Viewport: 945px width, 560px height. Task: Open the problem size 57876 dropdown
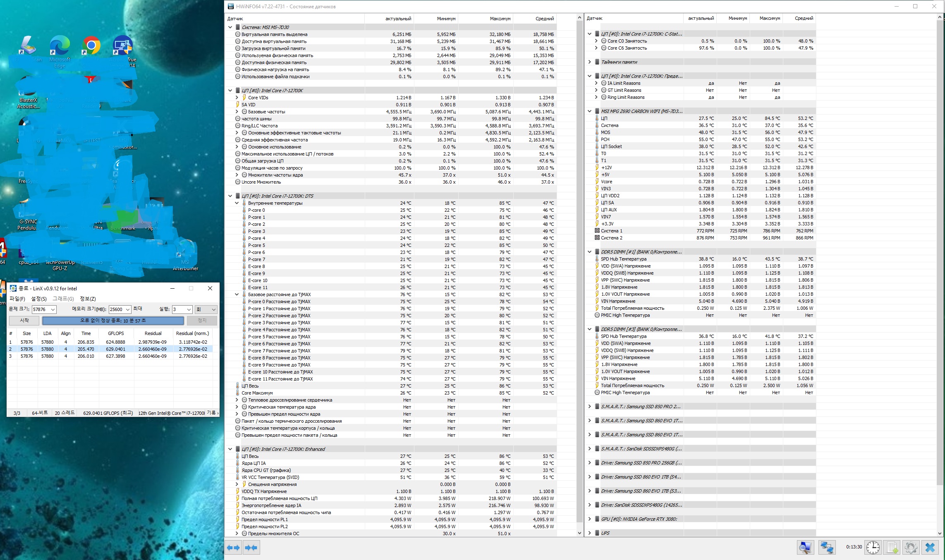click(53, 309)
